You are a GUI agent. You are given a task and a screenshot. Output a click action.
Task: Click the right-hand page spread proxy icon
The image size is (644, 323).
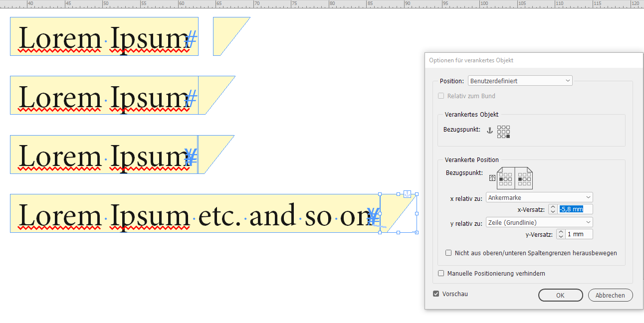(524, 178)
